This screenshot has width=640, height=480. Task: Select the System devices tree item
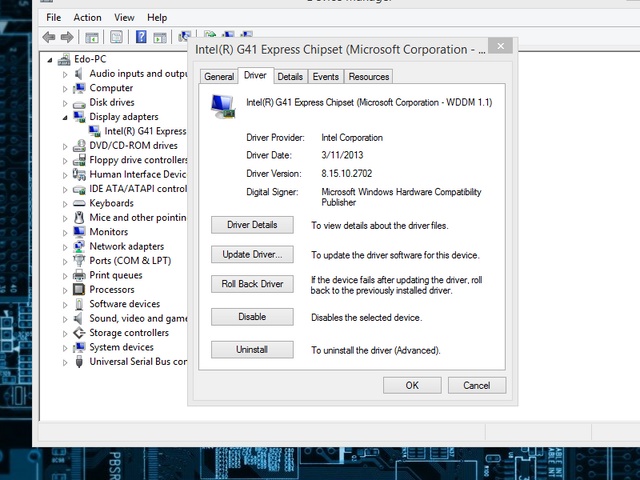122,347
